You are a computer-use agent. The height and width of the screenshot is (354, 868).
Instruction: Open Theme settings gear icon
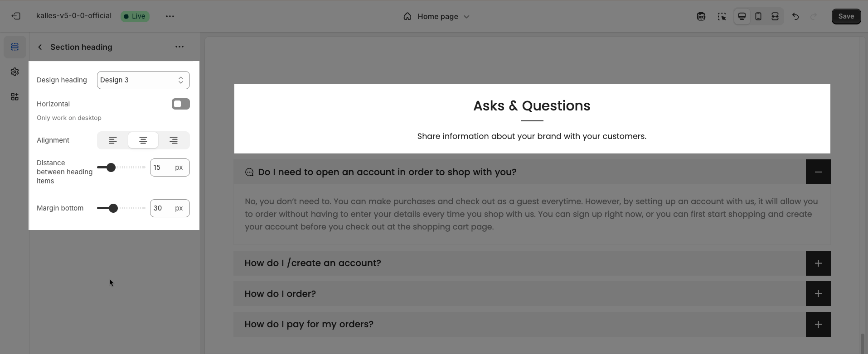click(15, 72)
